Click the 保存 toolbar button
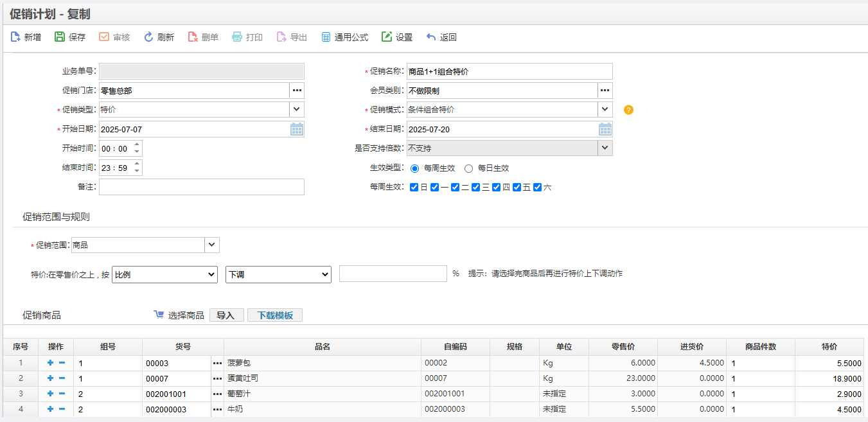Image resolution: width=868 pixels, height=422 pixels. pos(70,37)
